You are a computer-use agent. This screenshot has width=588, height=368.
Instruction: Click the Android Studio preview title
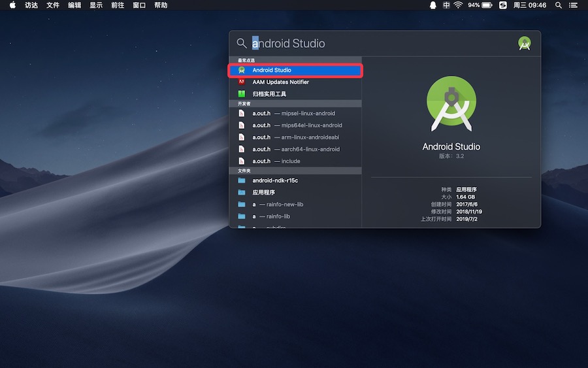[451, 146]
